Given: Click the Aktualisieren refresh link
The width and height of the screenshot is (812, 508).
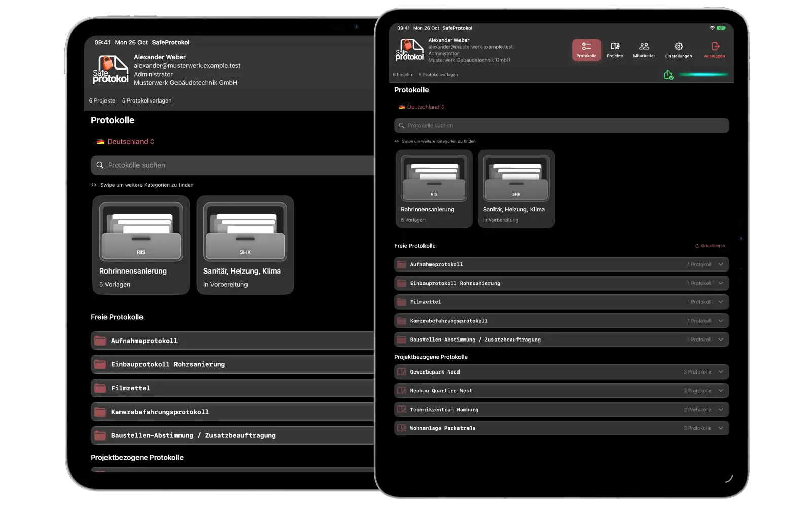Looking at the screenshot, I should click(x=710, y=246).
